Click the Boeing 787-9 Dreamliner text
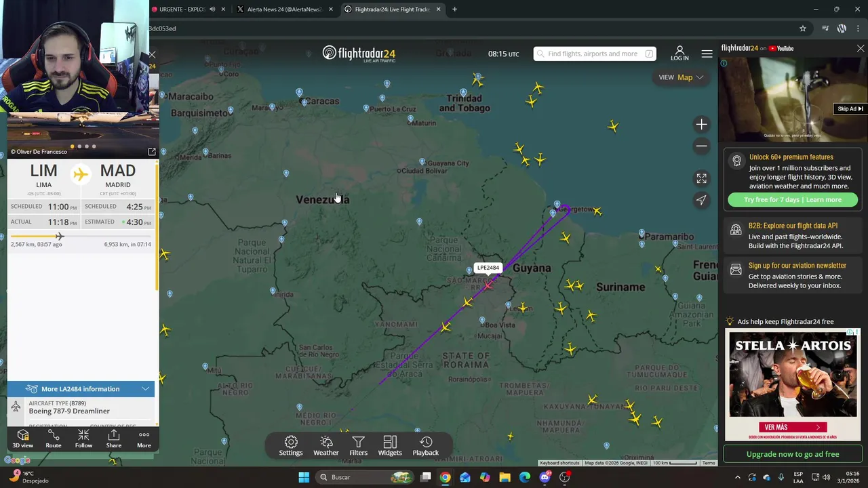Viewport: 868px width, 488px height. (69, 411)
